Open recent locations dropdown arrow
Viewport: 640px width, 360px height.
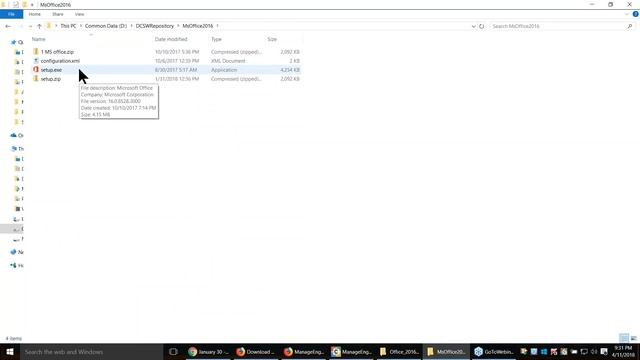pyautogui.click(x=30, y=26)
